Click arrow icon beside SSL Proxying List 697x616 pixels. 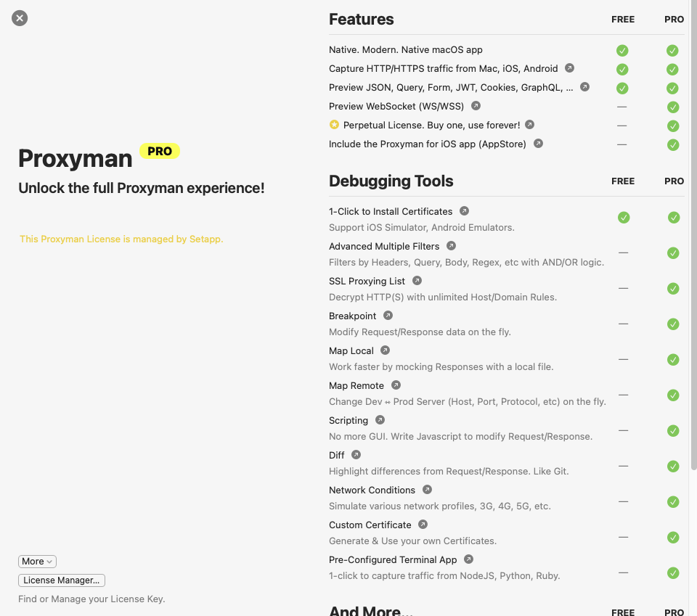[x=417, y=281]
